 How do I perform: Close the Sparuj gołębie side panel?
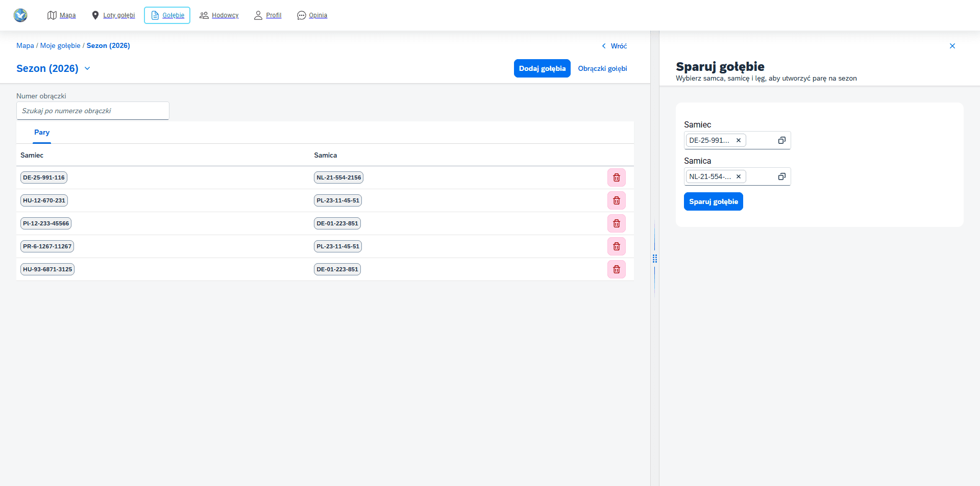point(952,46)
